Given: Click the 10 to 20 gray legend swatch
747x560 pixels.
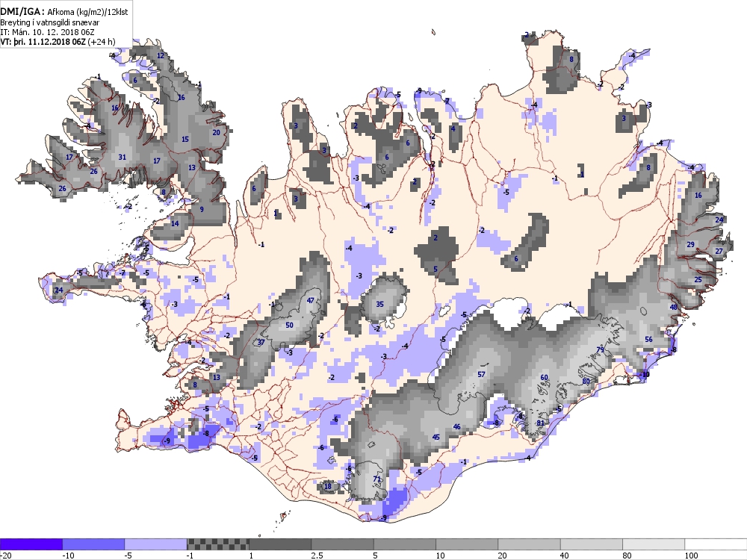Looking at the screenshot, I should pyautogui.click(x=467, y=544).
